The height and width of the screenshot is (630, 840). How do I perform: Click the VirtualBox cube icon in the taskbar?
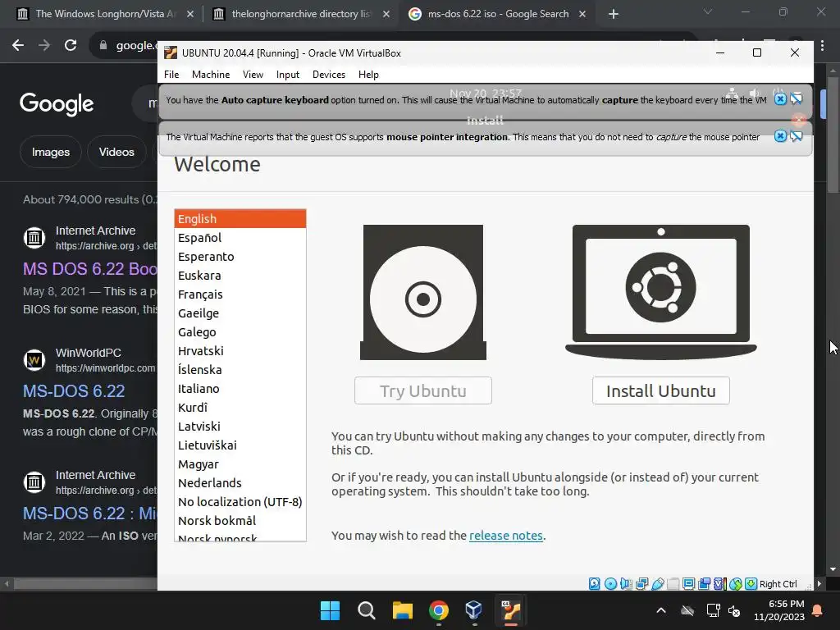pos(473,610)
